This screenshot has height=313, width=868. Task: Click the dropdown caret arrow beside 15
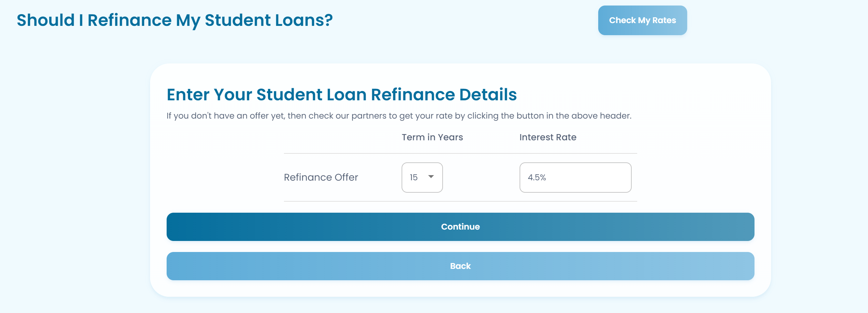click(431, 177)
